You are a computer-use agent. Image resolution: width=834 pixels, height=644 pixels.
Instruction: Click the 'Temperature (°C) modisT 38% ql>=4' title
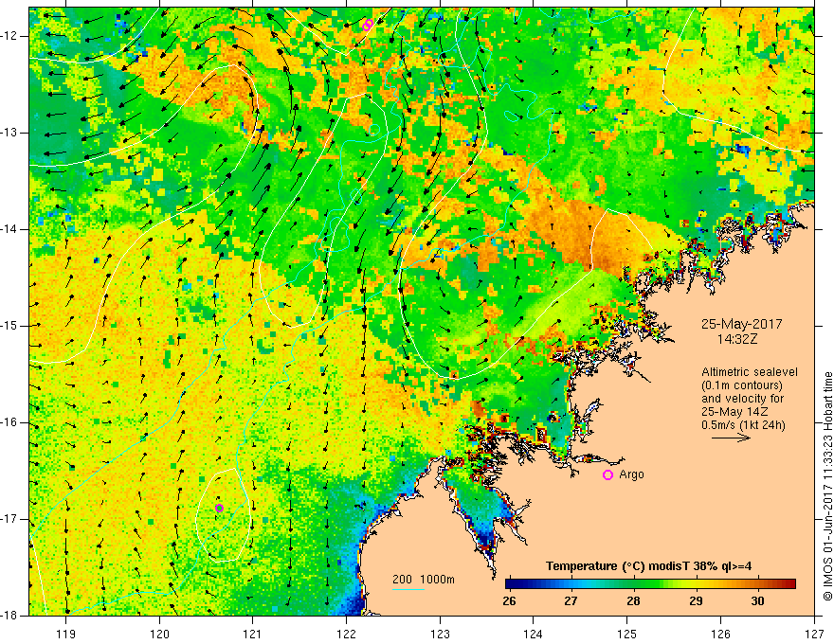click(648, 566)
